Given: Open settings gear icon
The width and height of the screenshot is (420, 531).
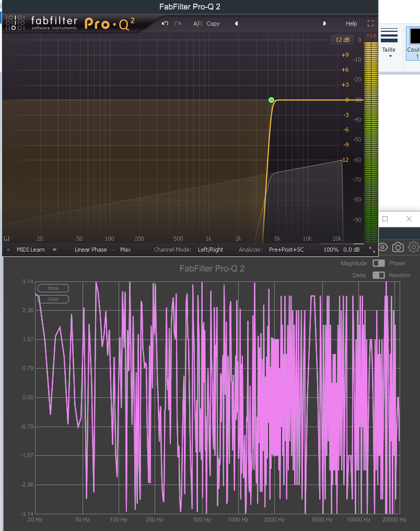Looking at the screenshot, I should point(413,247).
